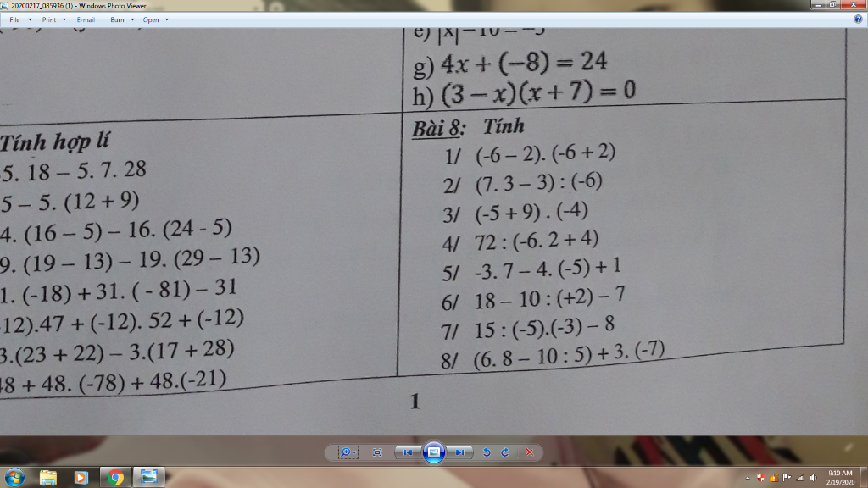Select the Photo Viewer taskbar button
Screen dimensions: 868x488
click(x=149, y=477)
